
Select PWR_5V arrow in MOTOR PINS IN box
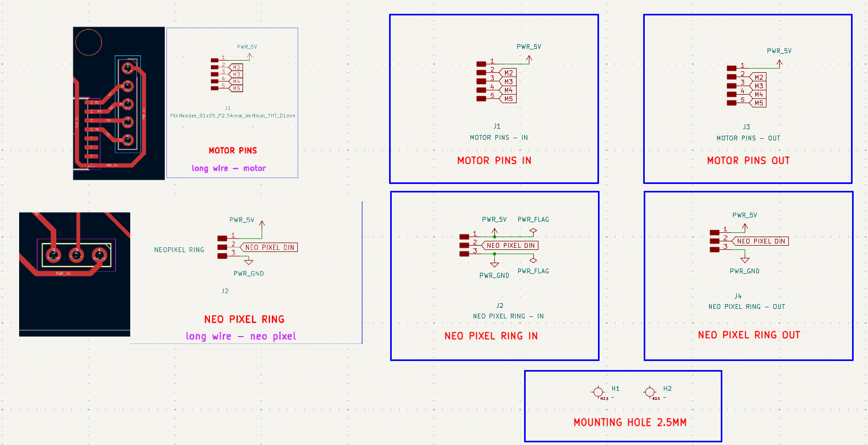click(529, 58)
